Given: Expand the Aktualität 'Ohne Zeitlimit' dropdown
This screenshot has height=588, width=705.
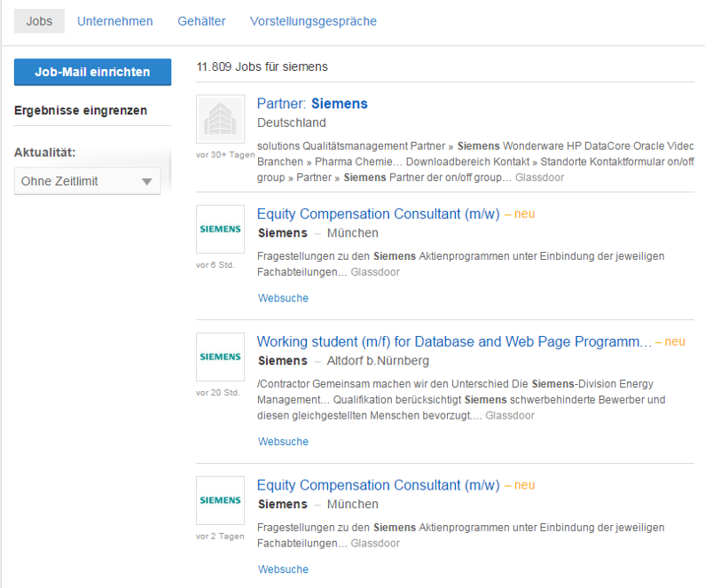Looking at the screenshot, I should [x=87, y=182].
